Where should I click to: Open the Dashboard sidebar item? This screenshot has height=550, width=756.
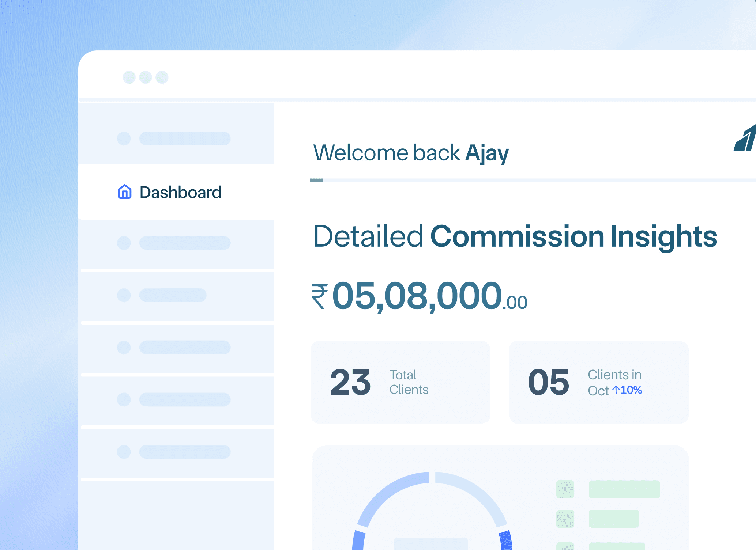point(180,193)
